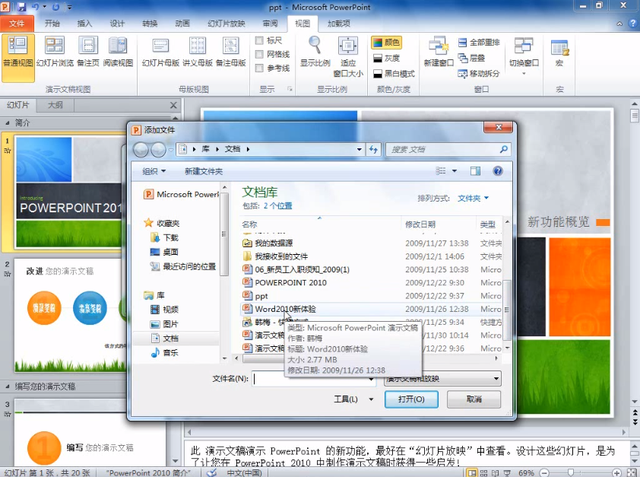Switch to 幻灯片浏览 slide sorter view
The width and height of the screenshot is (640, 477).
(x=56, y=51)
